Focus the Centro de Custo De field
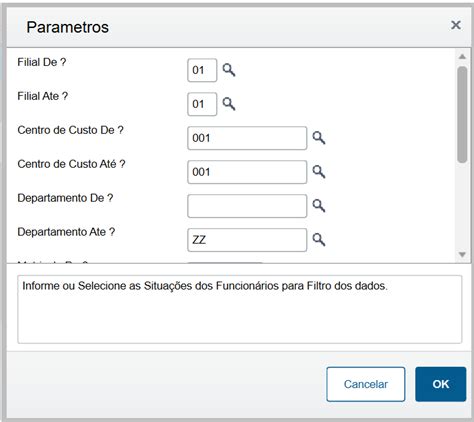 click(247, 138)
